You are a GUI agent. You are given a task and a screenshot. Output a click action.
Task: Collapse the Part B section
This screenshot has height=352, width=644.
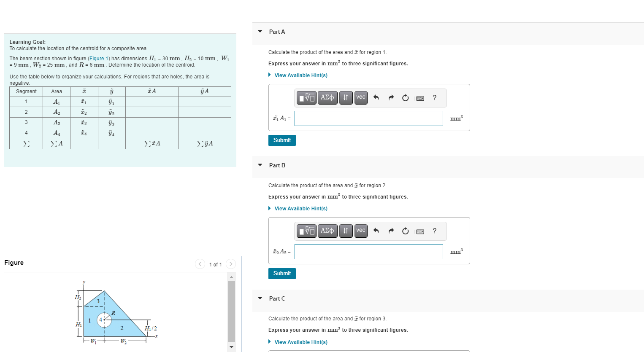[x=260, y=165]
